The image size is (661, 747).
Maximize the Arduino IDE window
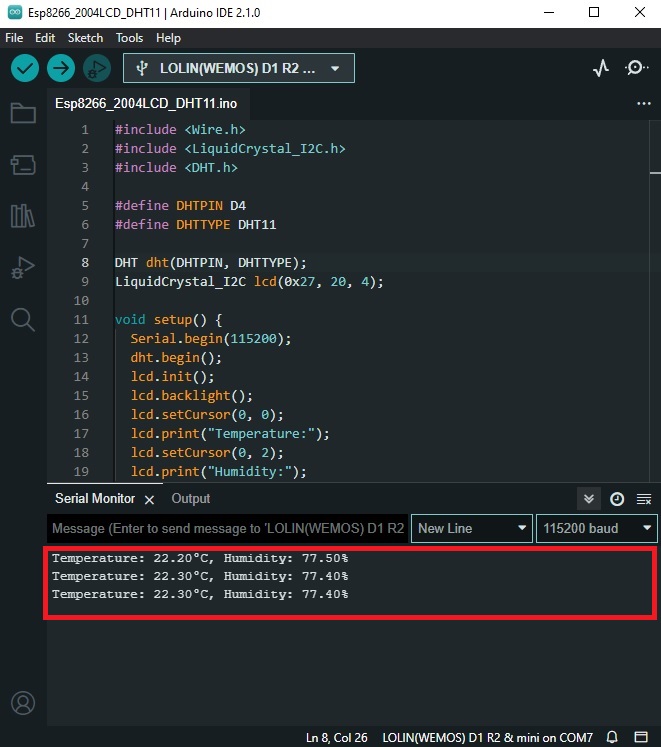coord(594,12)
